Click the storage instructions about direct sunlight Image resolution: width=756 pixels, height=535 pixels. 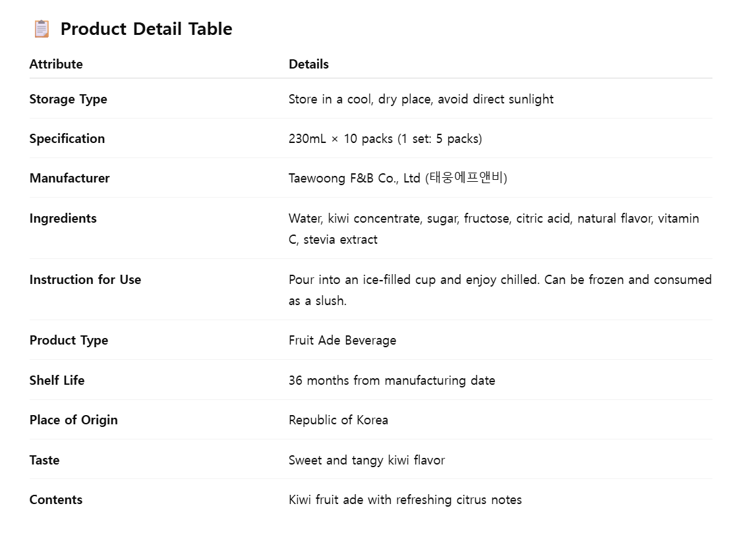click(421, 99)
